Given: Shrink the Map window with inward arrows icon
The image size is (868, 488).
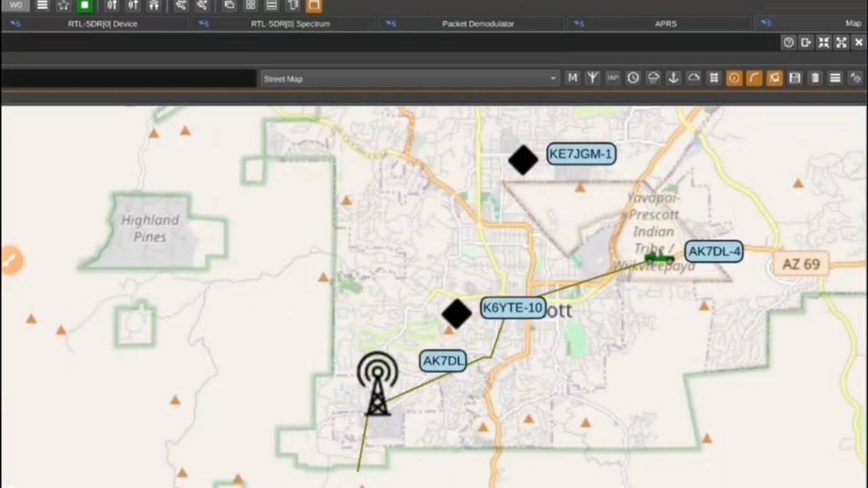Looking at the screenshot, I should point(823,43).
